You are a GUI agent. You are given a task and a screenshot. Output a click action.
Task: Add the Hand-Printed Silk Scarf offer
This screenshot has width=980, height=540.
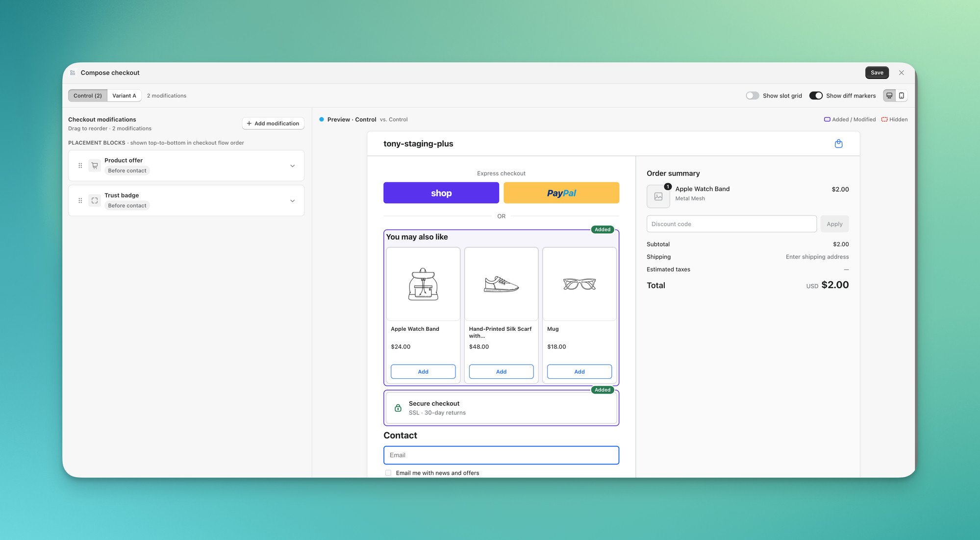pos(501,371)
